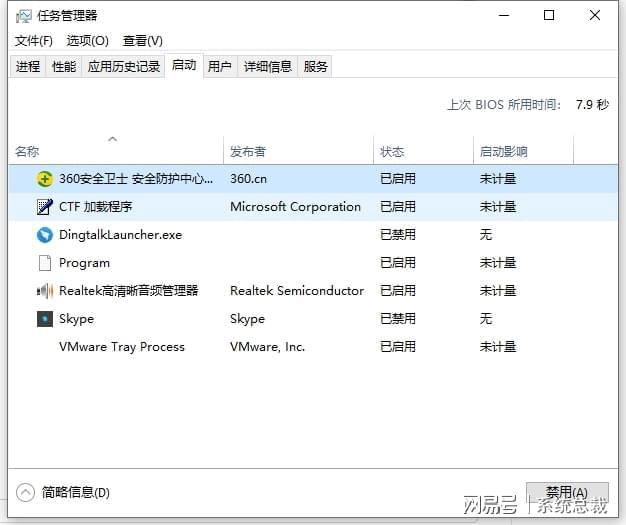Viewport: 626px width, 525px height.
Task: Click 无 impact in DingtalkLauncher row
Action: click(x=486, y=235)
